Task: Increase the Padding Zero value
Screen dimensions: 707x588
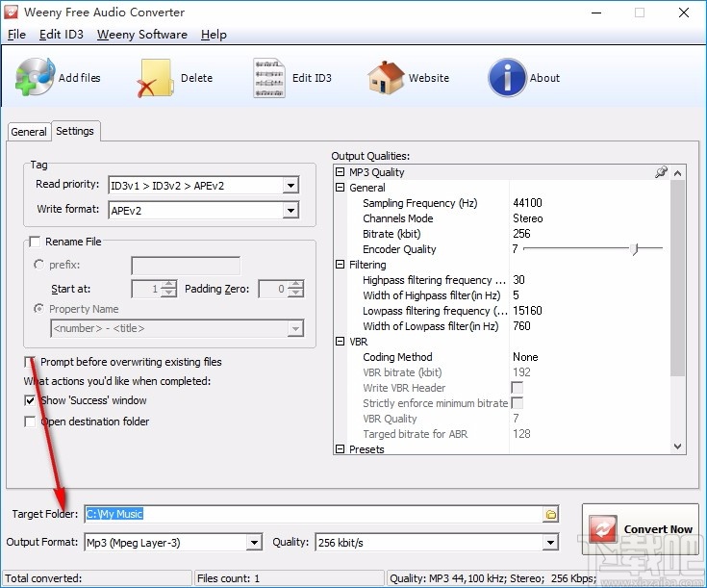Action: point(296,284)
